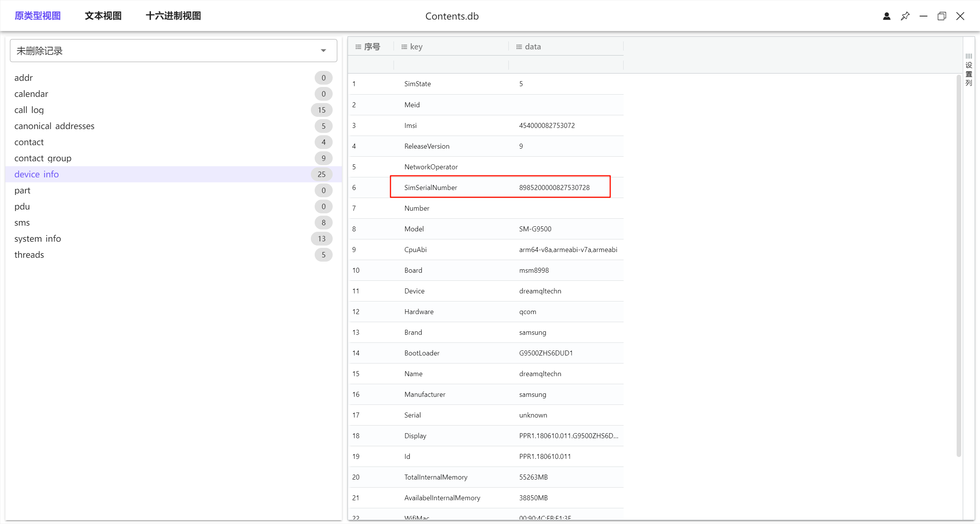Image resolution: width=980 pixels, height=524 pixels.
Task: Open the contact group table
Action: (x=43, y=158)
